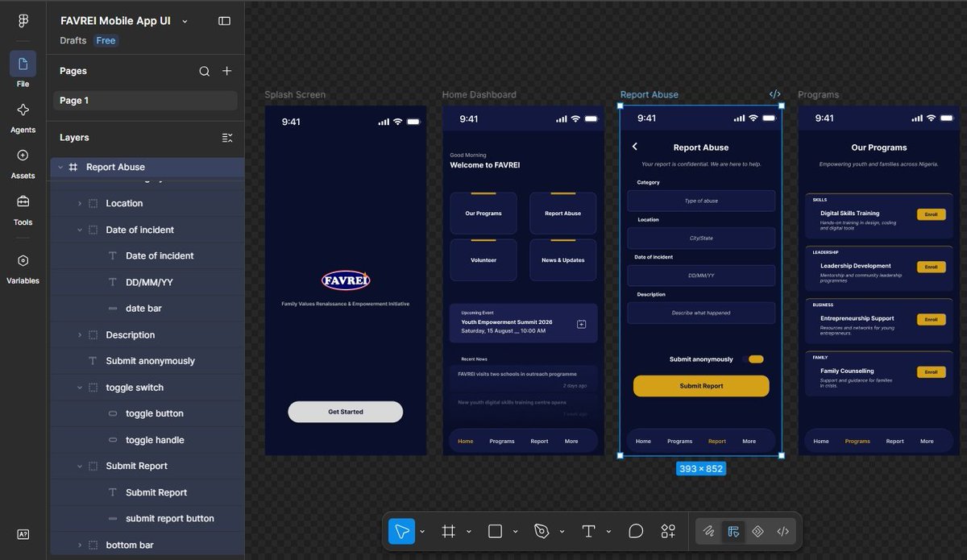
Task: Add a new page with plus icon
Action: [x=226, y=71]
